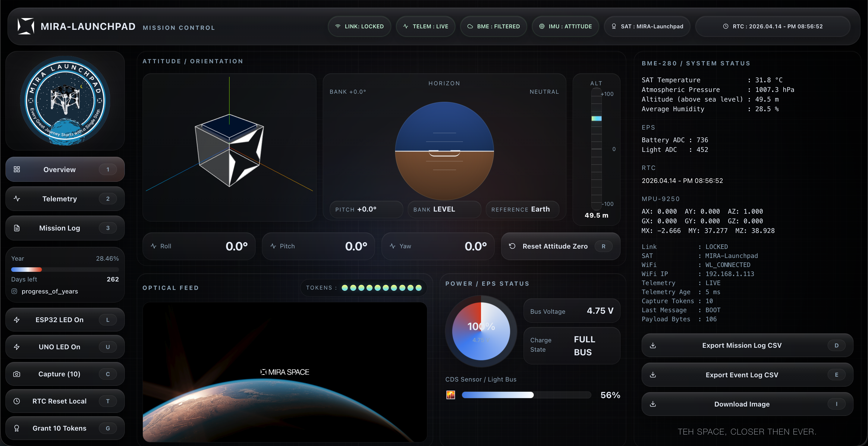This screenshot has width=868, height=446.
Task: Click the award icon on Grant 10 Tokens
Action: [x=17, y=429]
